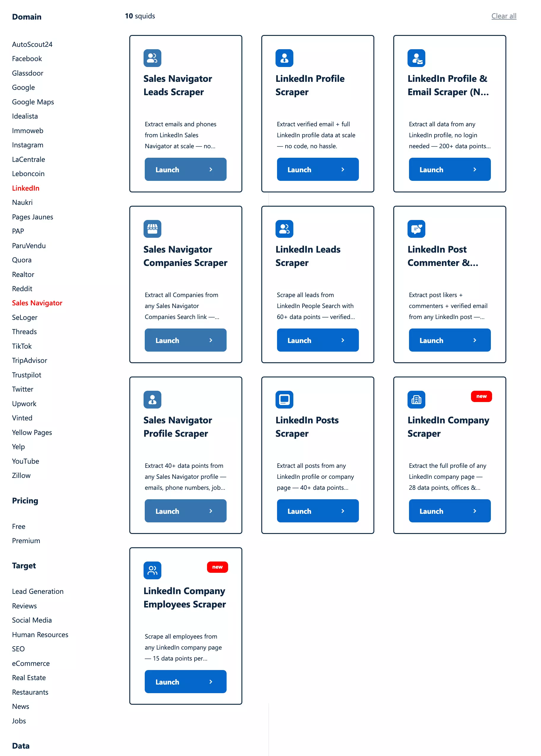Choose the Yellow Pages domain
The image size is (541, 756).
pos(32,433)
